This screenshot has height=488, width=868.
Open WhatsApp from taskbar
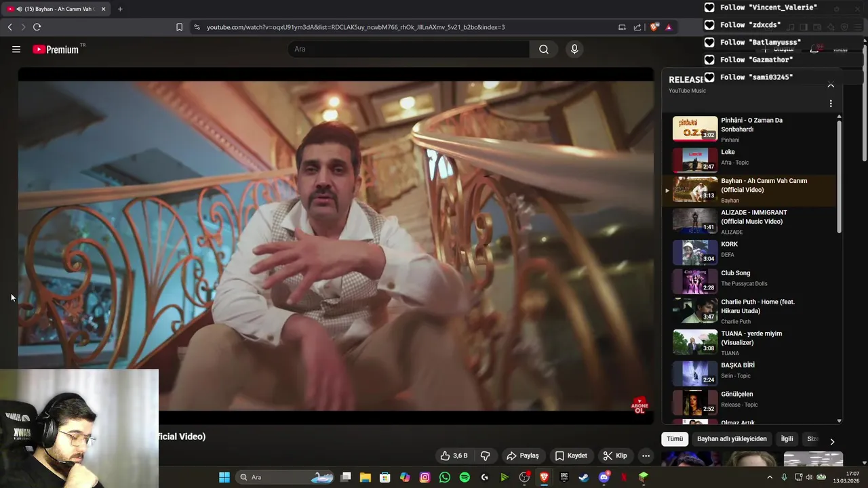(x=444, y=477)
